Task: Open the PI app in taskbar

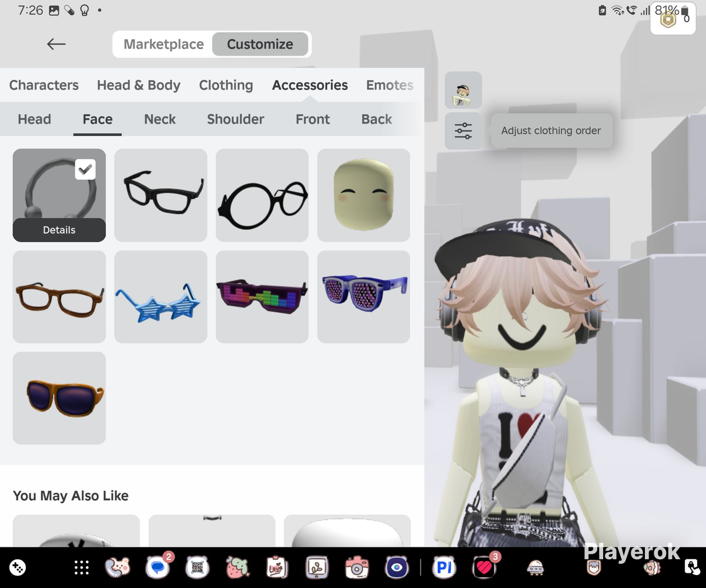Action: pos(444,568)
